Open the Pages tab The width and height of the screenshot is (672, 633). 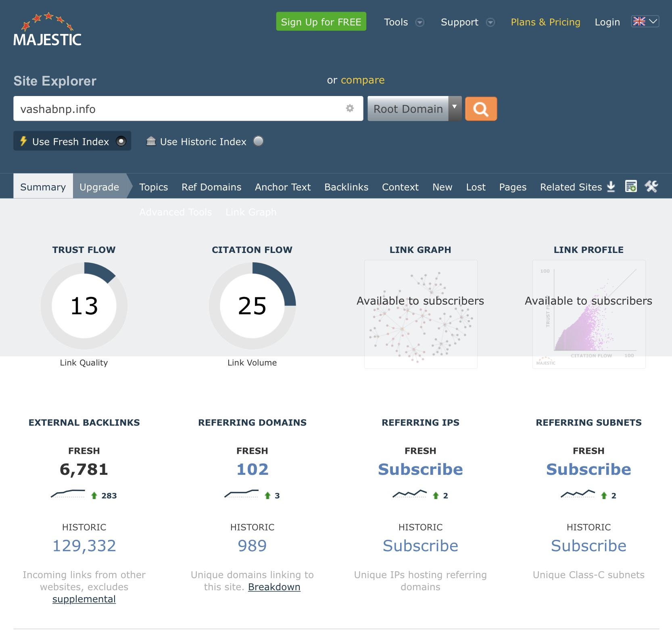coord(513,187)
